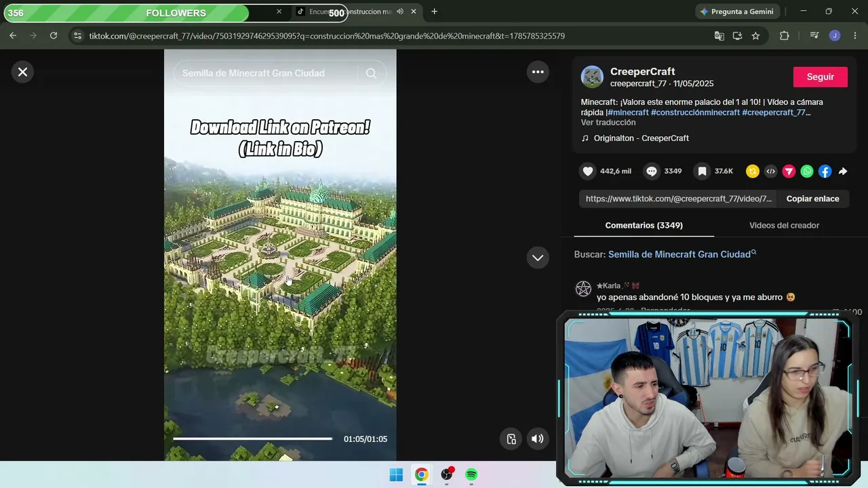The height and width of the screenshot is (488, 868).
Task: View site information icon in address bar
Action: (77, 36)
